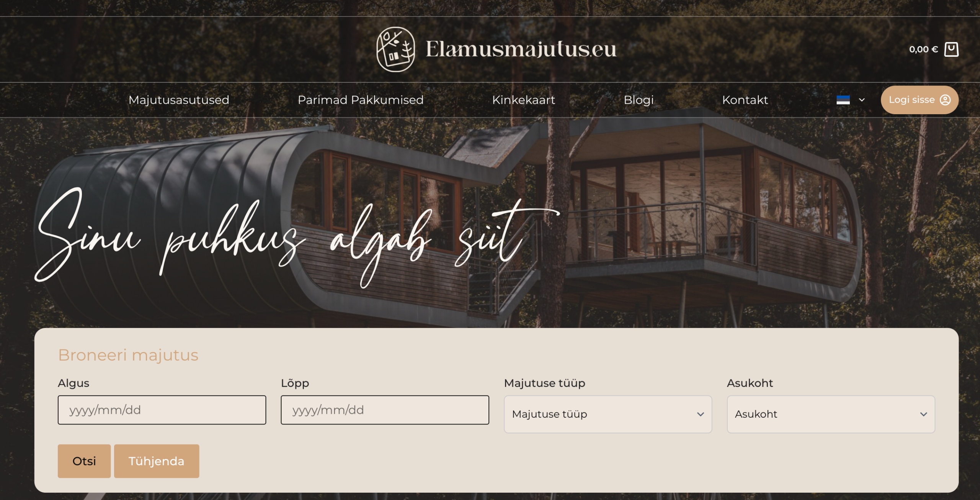980x500 pixels.
Task: Open the Asukoht location dropdown
Action: [x=831, y=414]
